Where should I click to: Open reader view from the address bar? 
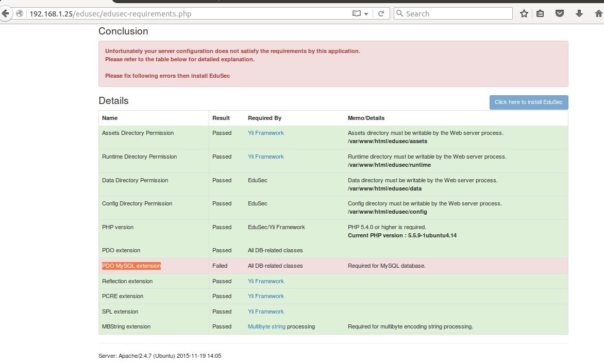click(x=357, y=14)
